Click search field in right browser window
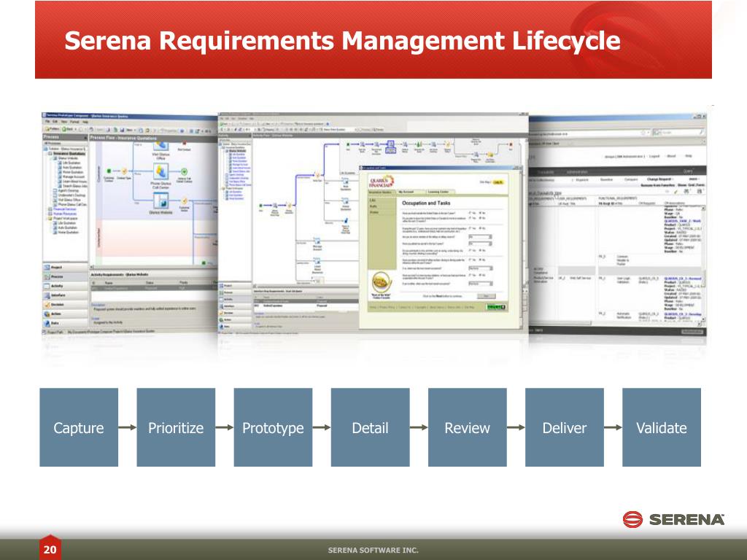747x560 pixels. click(x=679, y=133)
